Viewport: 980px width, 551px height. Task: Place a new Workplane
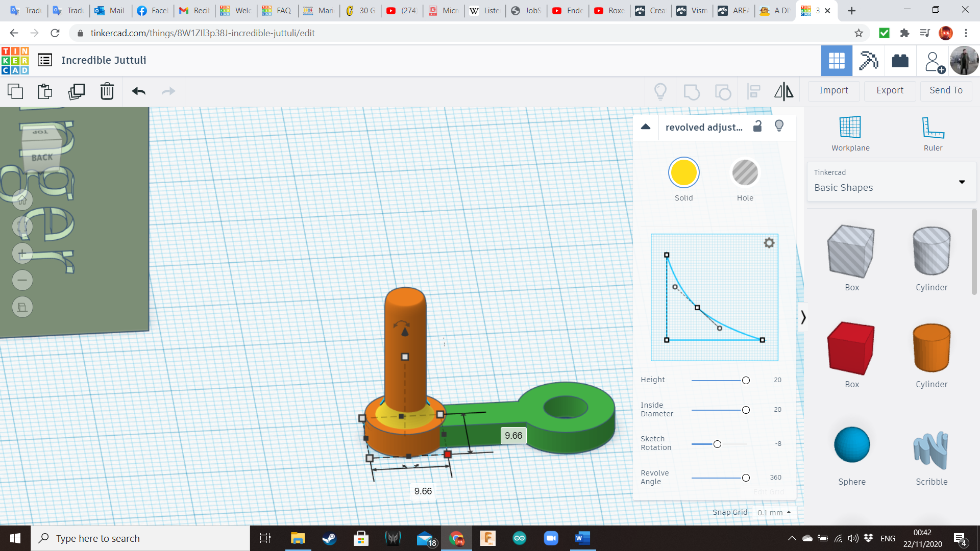850,134
